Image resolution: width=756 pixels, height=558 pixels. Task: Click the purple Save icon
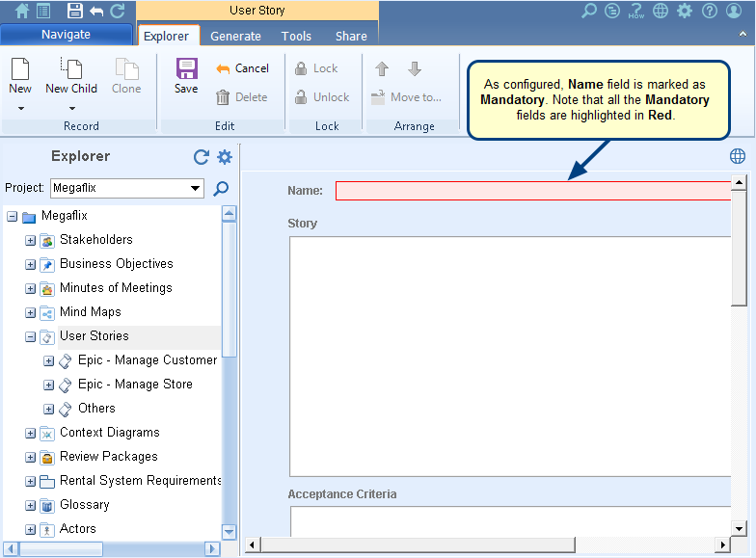[x=187, y=69]
